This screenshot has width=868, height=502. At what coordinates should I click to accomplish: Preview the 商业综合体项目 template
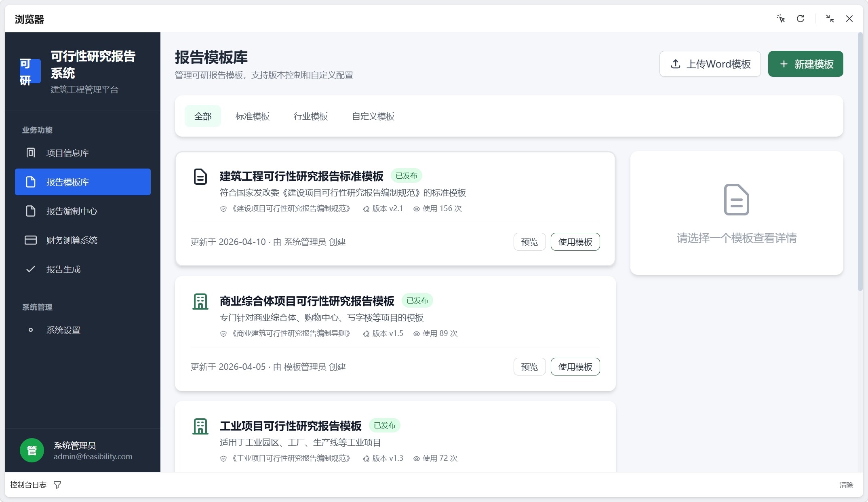tap(529, 367)
